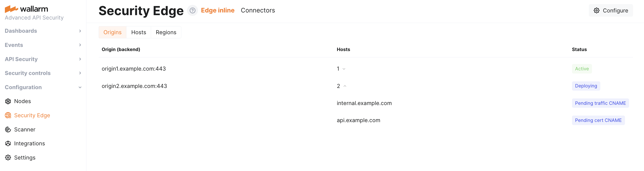Click the Configure gear icon

tap(596, 11)
